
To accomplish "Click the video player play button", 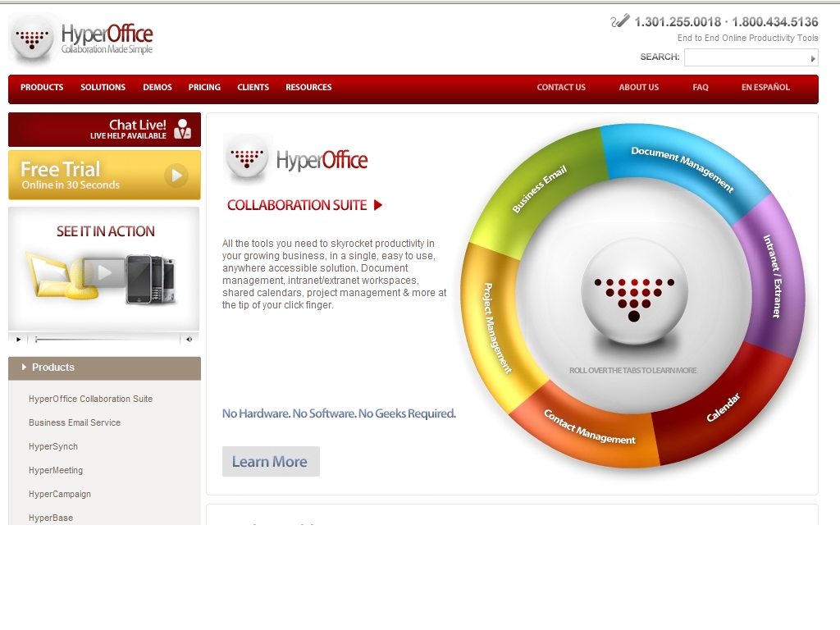I will (18, 339).
